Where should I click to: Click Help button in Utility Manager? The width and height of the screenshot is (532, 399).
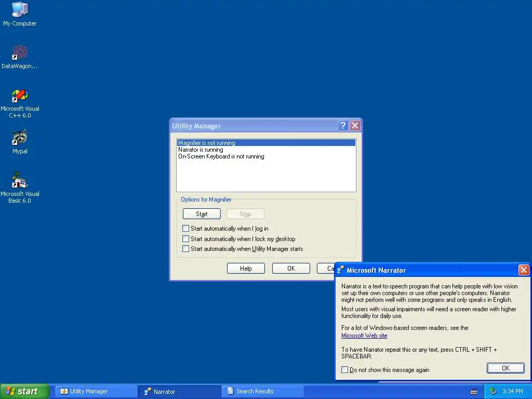point(246,269)
